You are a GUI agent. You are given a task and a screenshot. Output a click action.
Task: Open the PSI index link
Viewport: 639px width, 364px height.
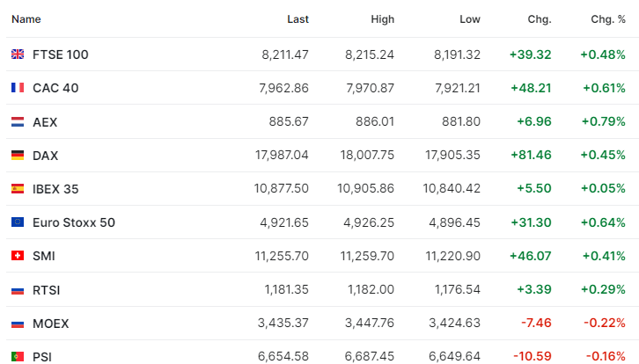coord(42,357)
